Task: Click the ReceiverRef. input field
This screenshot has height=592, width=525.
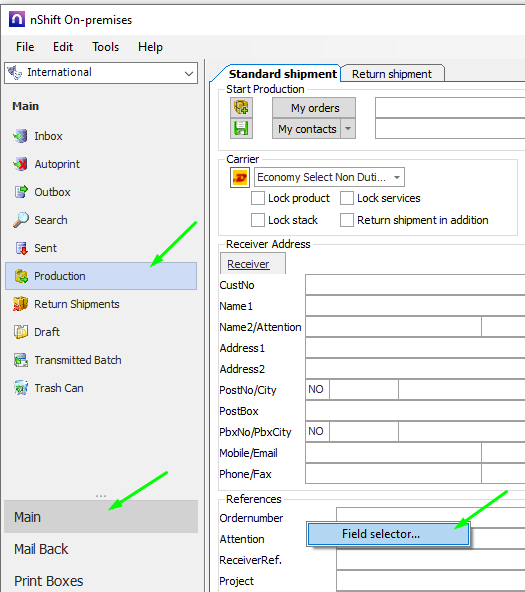Action: click(x=431, y=560)
